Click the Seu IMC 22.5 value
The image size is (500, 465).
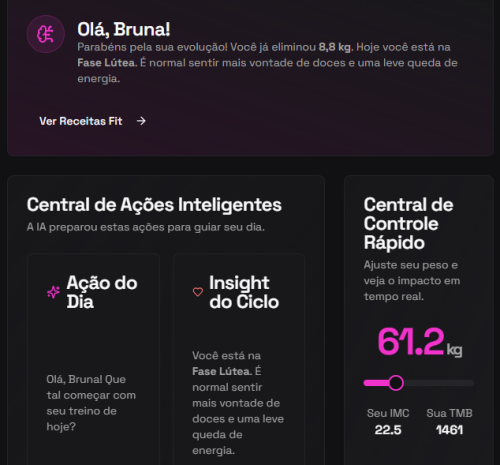click(x=388, y=430)
